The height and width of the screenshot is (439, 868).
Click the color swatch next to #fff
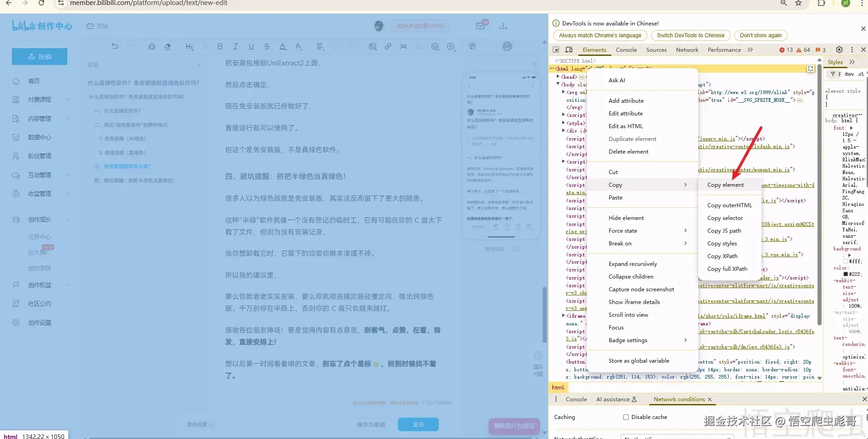(846, 261)
